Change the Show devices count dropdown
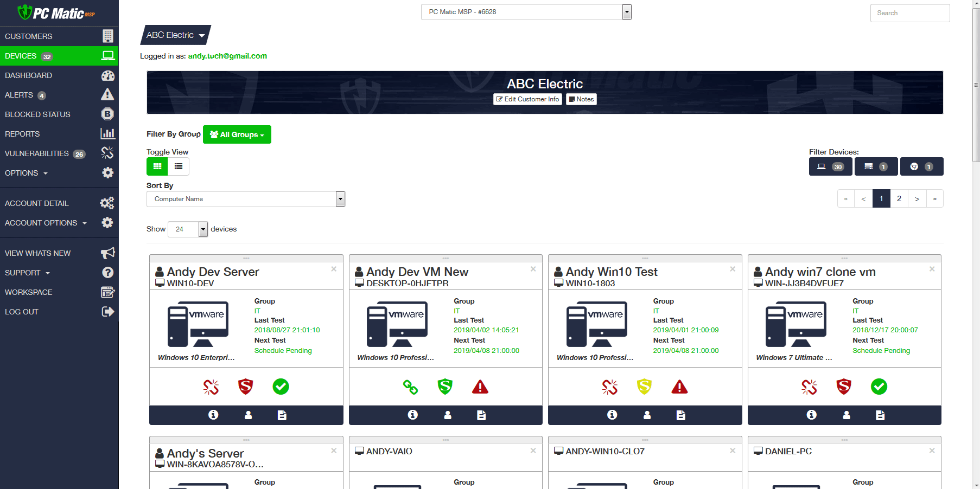980x489 pixels. tap(188, 229)
